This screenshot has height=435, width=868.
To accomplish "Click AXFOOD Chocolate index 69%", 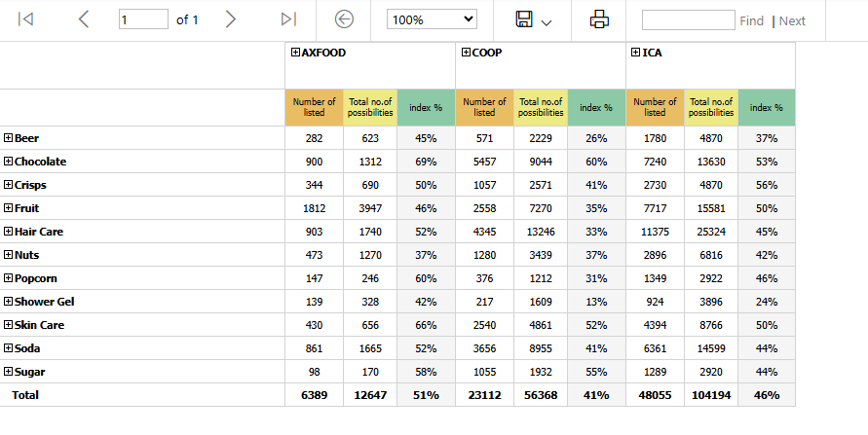I will [427, 162].
